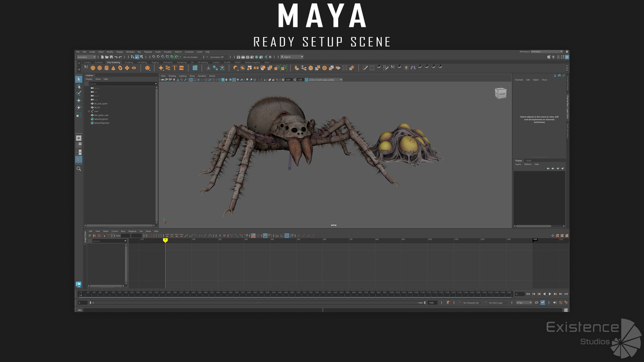The width and height of the screenshot is (644, 362).
Task: Open the Lighting menu in the viewport panel
Action: click(182, 76)
